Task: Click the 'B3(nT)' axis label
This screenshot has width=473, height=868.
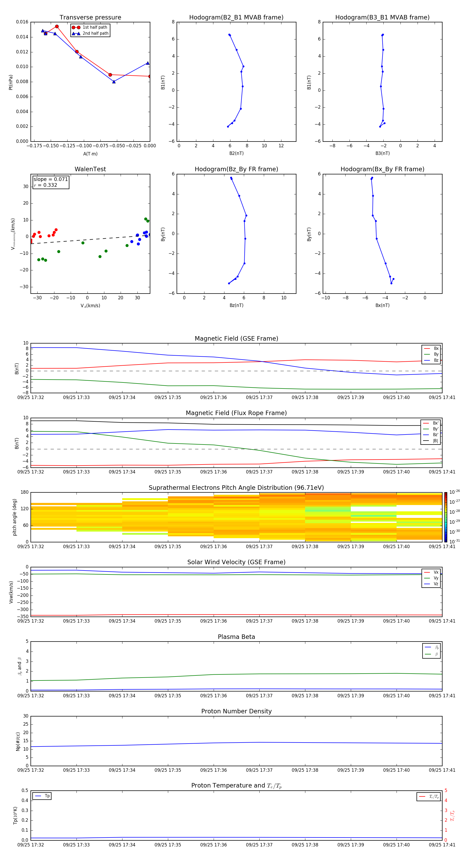Action: (382, 153)
